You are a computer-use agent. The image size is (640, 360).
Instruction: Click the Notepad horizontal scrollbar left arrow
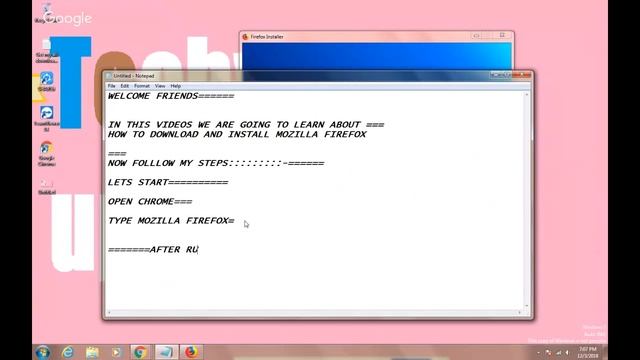pyautogui.click(x=109, y=313)
